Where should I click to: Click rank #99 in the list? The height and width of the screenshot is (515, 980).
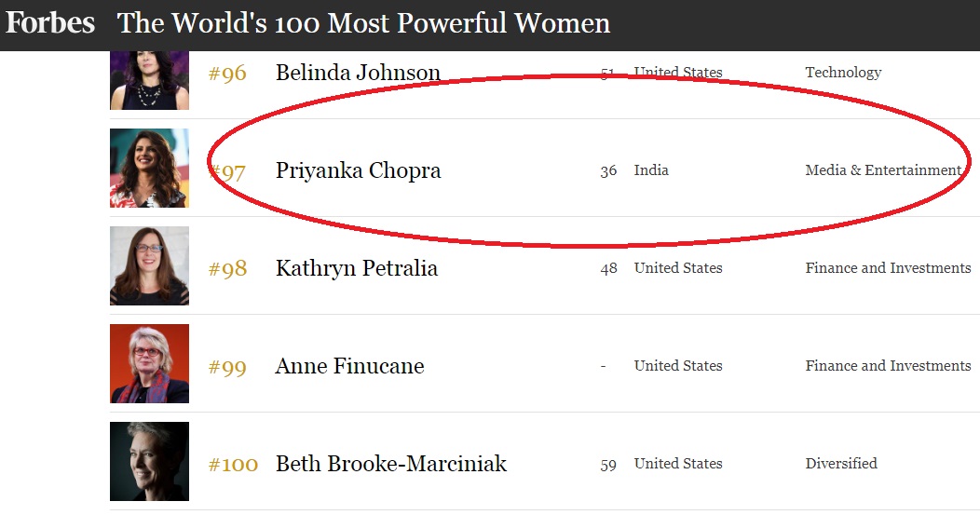click(227, 367)
